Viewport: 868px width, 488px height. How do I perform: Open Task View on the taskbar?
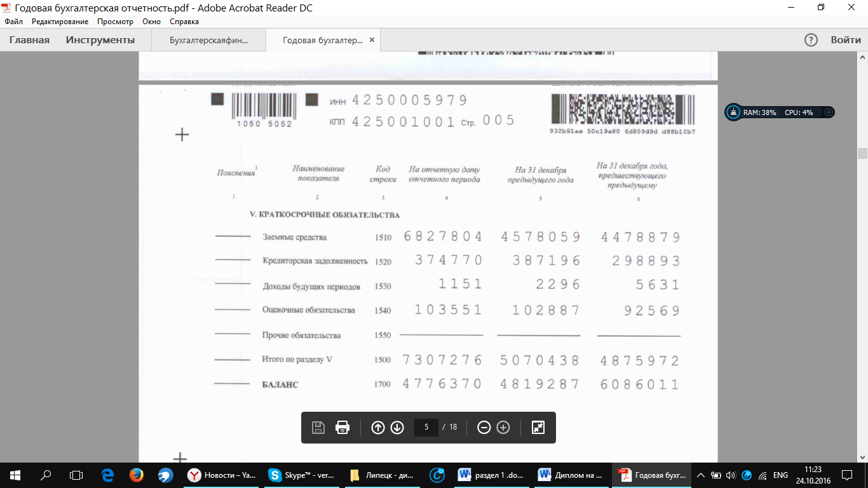point(76,475)
